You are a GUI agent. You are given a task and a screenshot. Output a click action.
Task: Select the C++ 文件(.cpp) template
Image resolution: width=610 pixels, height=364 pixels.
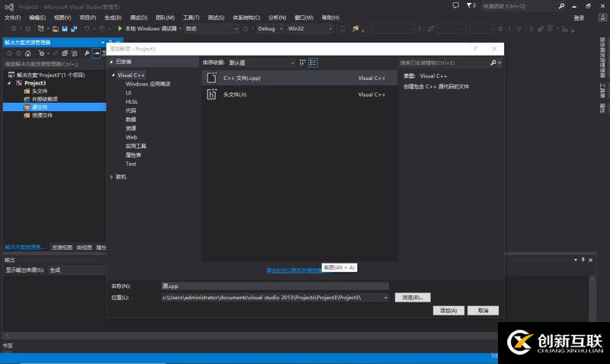coord(299,78)
